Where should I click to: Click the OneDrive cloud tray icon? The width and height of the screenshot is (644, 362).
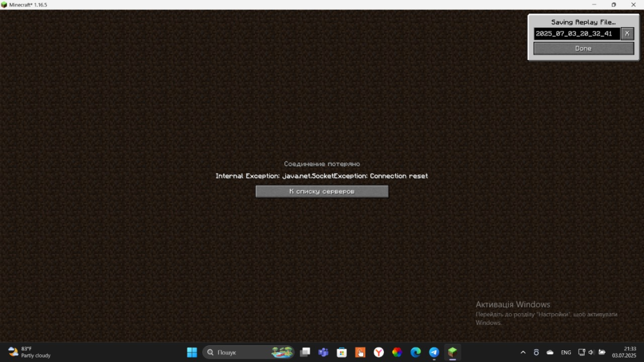[550, 352]
